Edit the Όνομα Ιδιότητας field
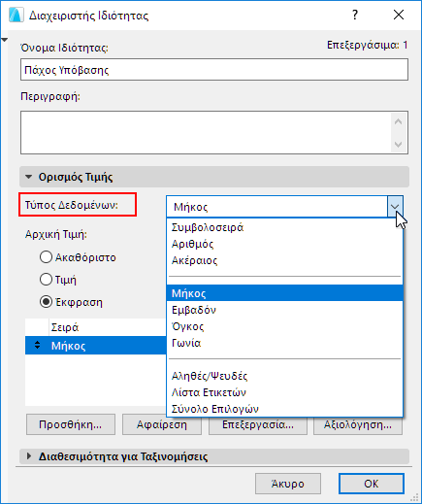Screen dimensions: 422x504 pos(214,70)
